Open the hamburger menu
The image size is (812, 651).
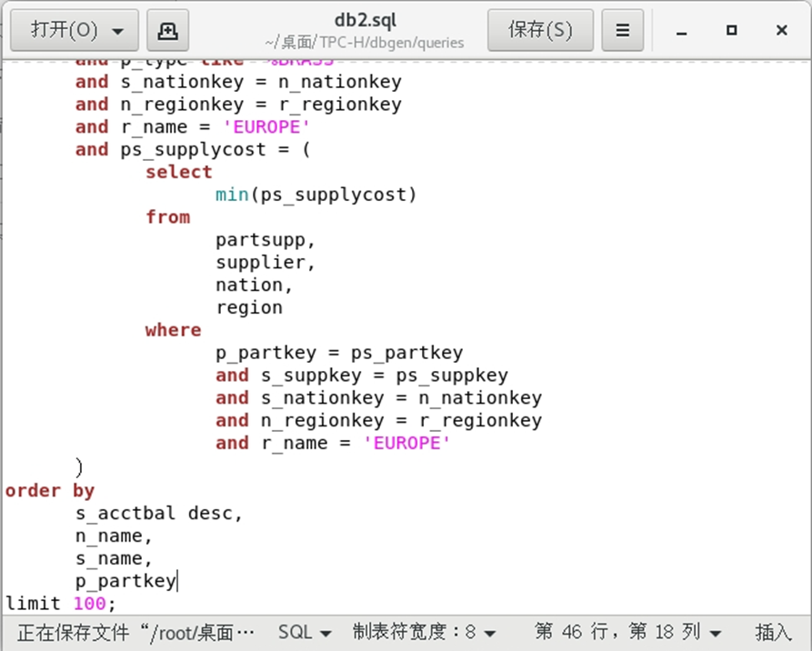pyautogui.click(x=623, y=30)
